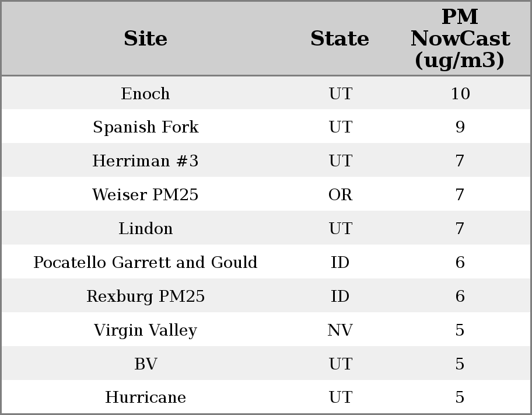Click the PM NowCast (ug/m3) header
This screenshot has width=532, height=415.
point(460,39)
